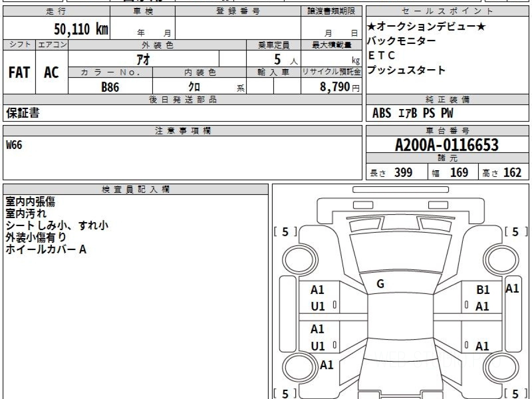
Task: Click the mileage value 50,110 km
Action: point(81,29)
